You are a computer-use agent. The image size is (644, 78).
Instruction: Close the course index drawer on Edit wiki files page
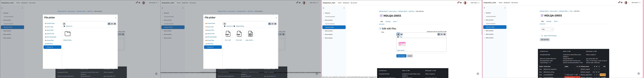(323, 8)
